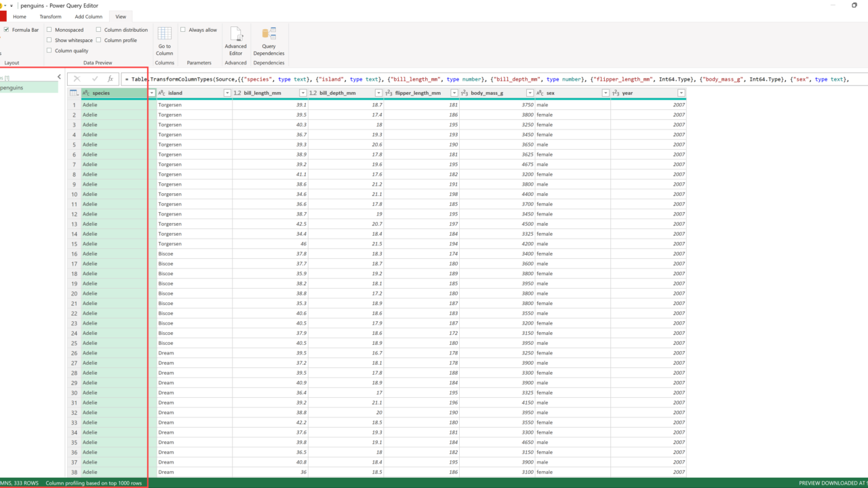
Task: Open Query Dependencies view
Action: (269, 41)
